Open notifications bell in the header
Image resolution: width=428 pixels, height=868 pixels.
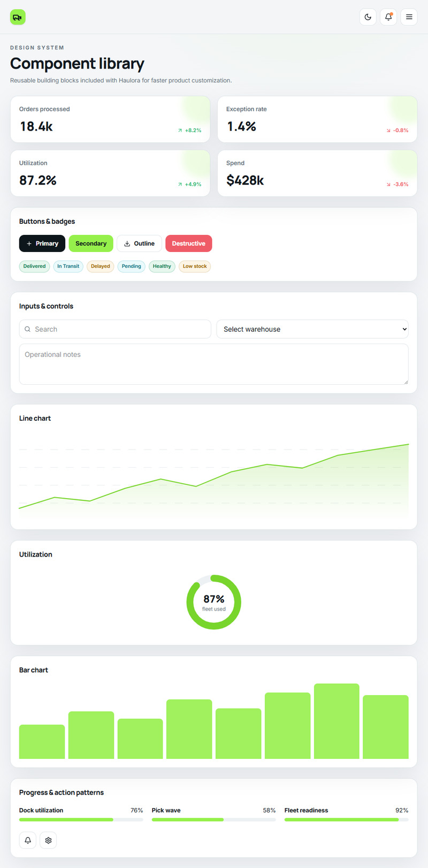388,17
